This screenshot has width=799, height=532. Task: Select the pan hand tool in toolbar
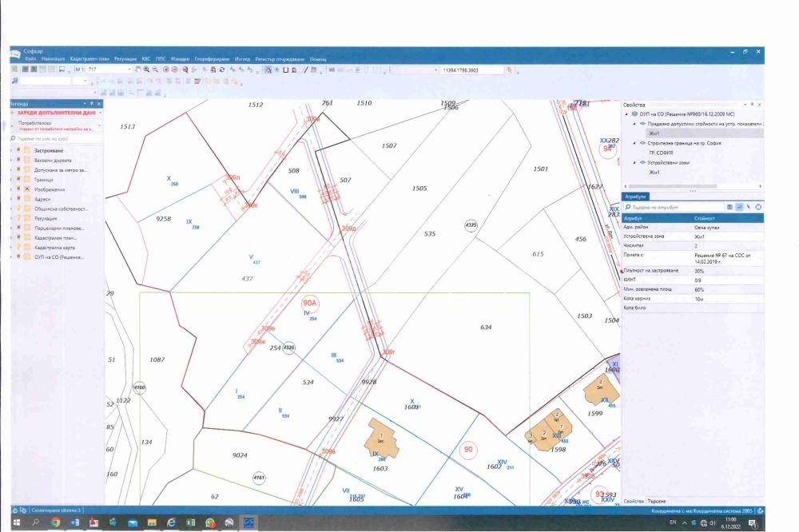[137, 69]
